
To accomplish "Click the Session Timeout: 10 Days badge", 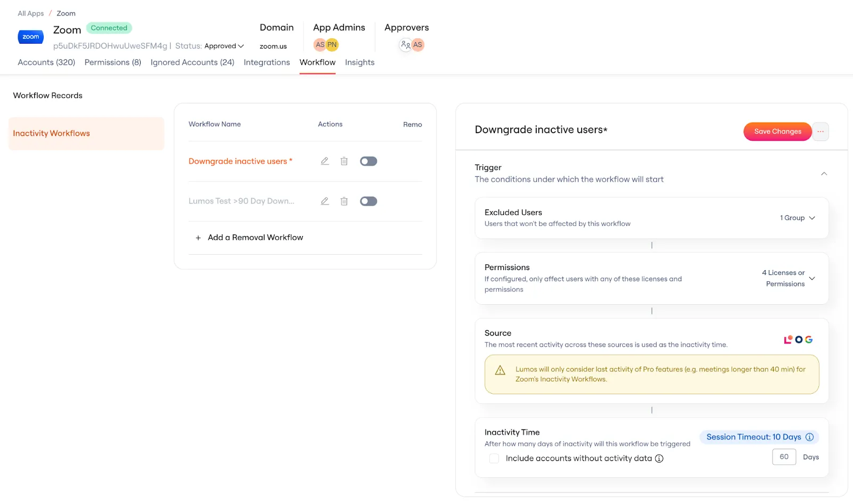I will (759, 437).
